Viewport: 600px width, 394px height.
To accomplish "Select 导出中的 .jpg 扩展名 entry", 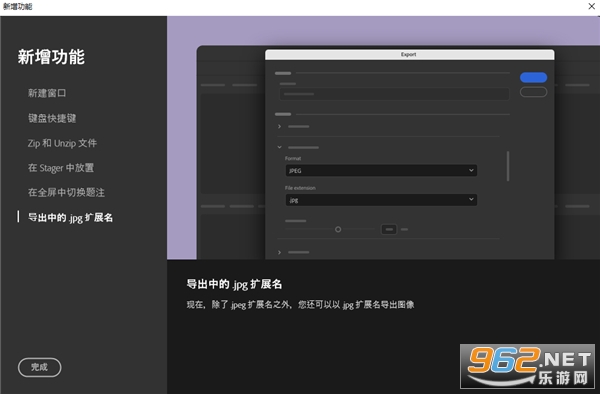I will tap(70, 217).
